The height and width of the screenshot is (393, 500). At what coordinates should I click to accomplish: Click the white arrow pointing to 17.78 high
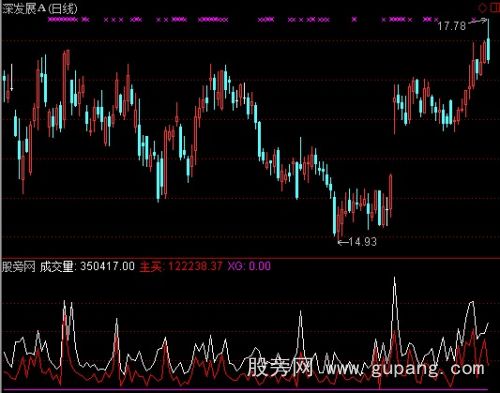(477, 21)
